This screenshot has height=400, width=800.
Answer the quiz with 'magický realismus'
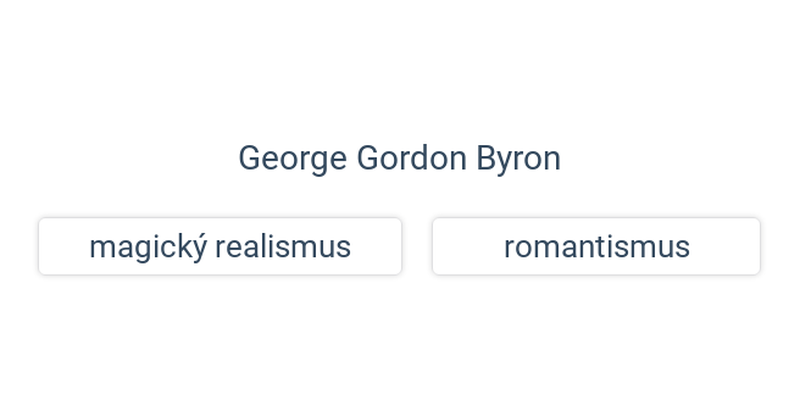click(220, 246)
